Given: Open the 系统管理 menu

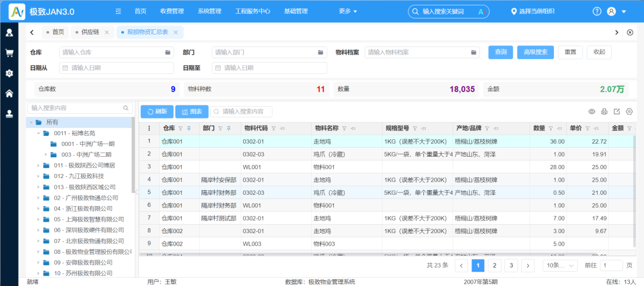Looking at the screenshot, I should pos(209,11).
